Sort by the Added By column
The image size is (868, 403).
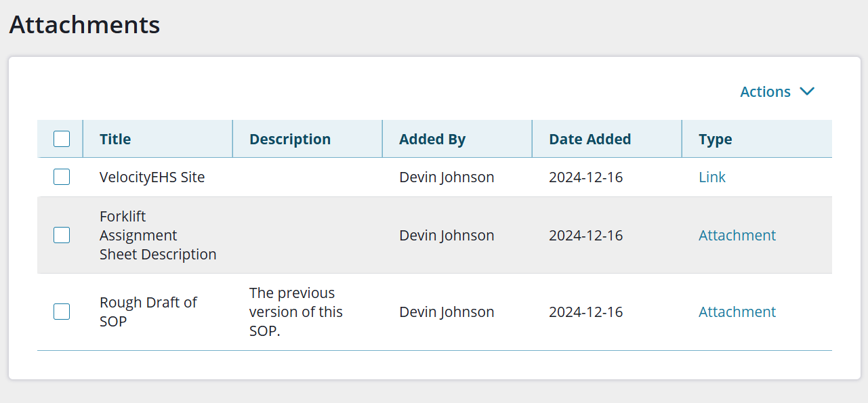click(432, 139)
